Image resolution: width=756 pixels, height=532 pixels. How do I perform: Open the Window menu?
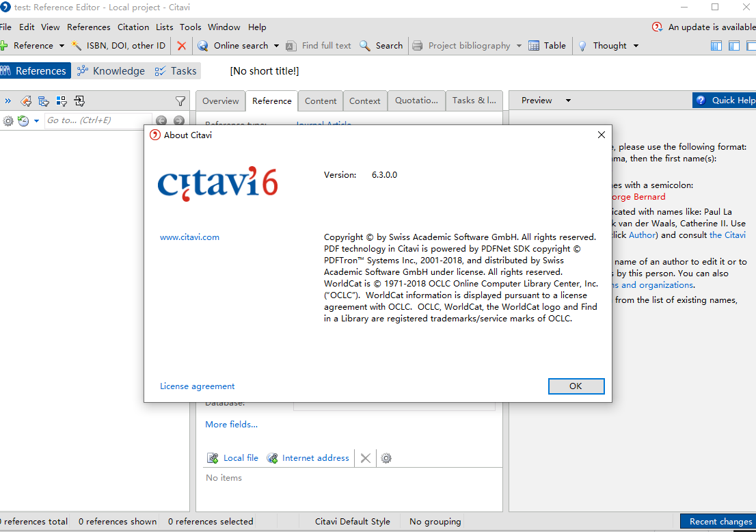[224, 27]
